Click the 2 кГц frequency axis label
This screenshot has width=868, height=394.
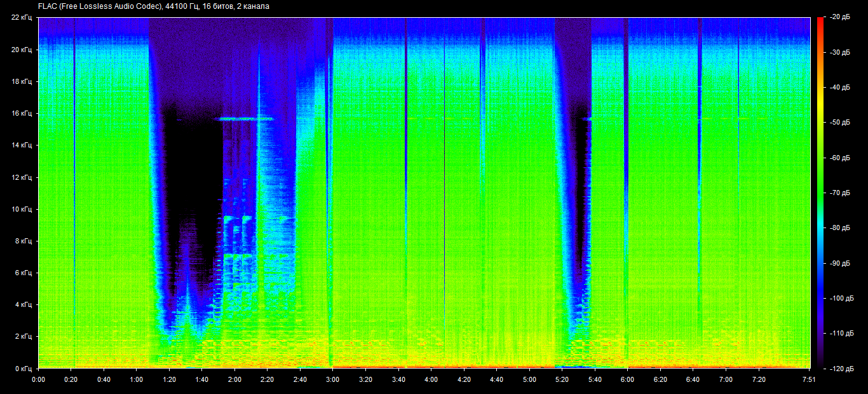point(24,336)
